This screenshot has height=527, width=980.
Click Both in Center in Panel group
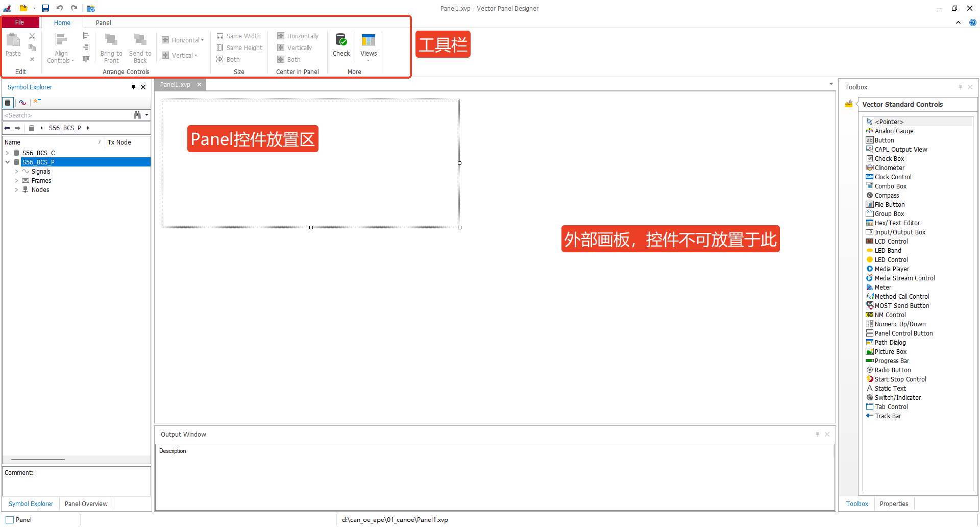(x=289, y=60)
